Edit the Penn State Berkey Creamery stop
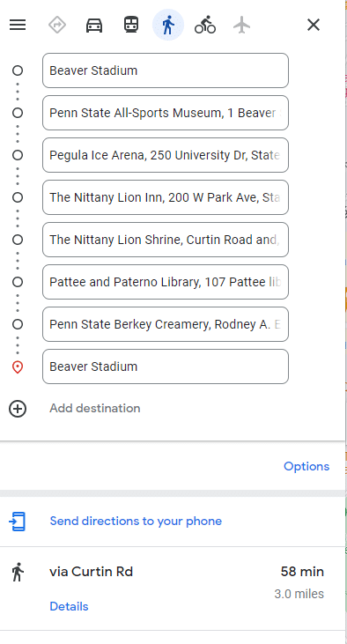 click(x=166, y=324)
